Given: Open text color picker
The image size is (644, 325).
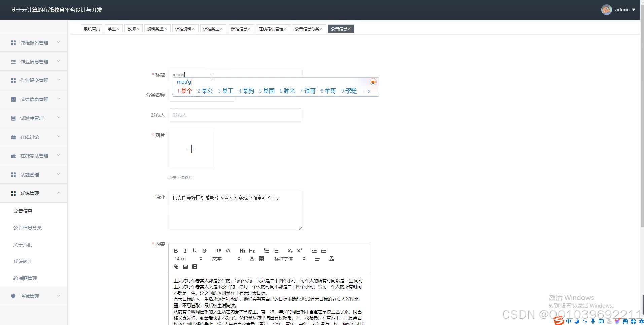Looking at the screenshot, I should (x=252, y=259).
